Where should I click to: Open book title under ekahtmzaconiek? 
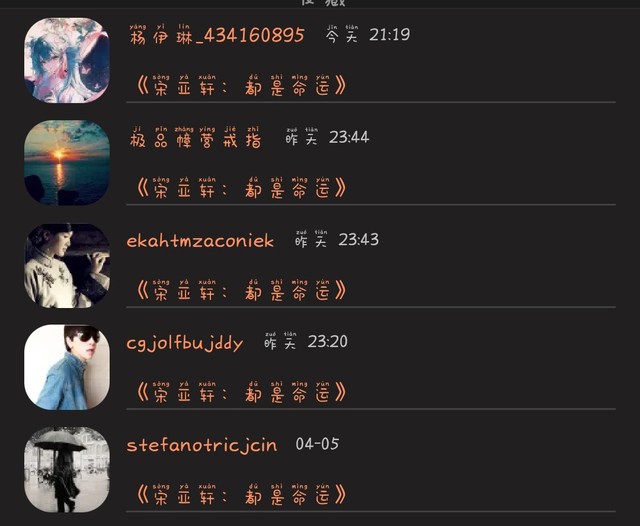pyautogui.click(x=241, y=290)
